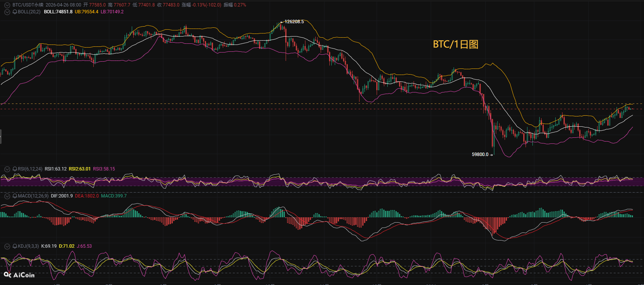644x285 pixels.
Task: Click the 59800.0 low price marker
Action: pos(480,154)
